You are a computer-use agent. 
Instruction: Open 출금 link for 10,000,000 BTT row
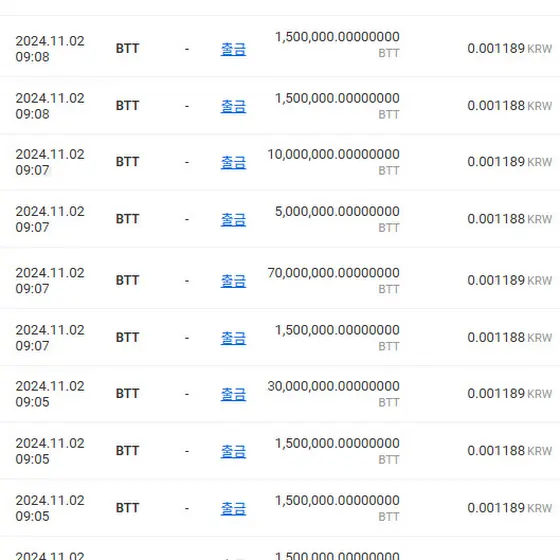pos(233,162)
